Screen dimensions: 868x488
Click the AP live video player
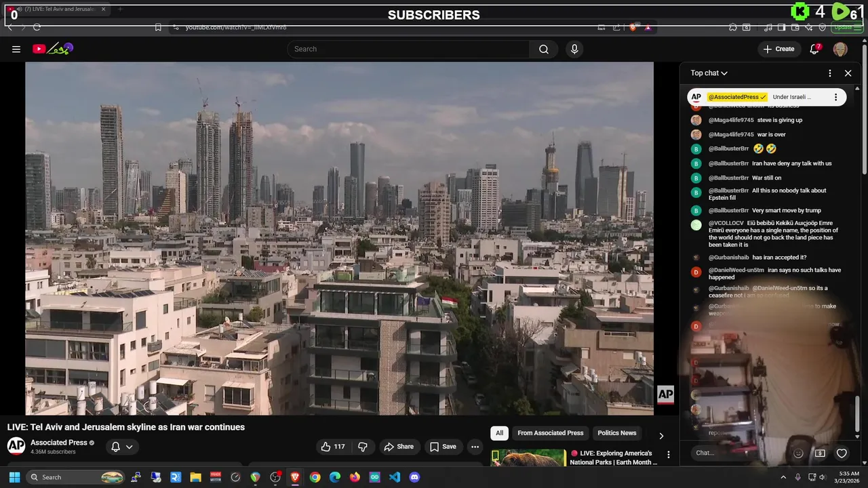[x=339, y=239]
